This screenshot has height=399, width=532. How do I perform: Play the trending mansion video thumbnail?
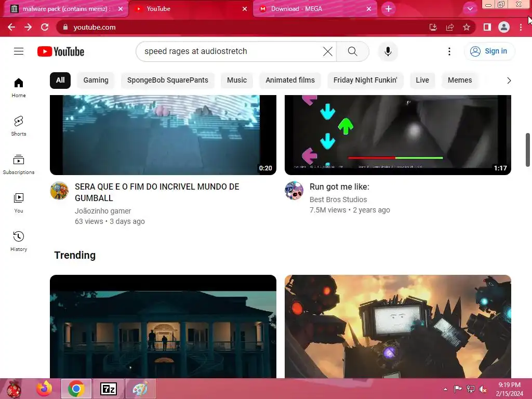tap(163, 326)
